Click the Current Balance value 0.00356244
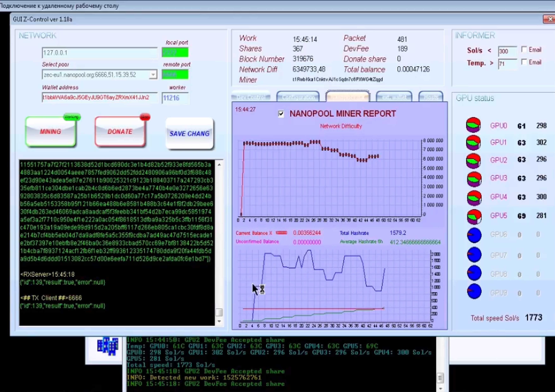This screenshot has width=555, height=392. (307, 233)
